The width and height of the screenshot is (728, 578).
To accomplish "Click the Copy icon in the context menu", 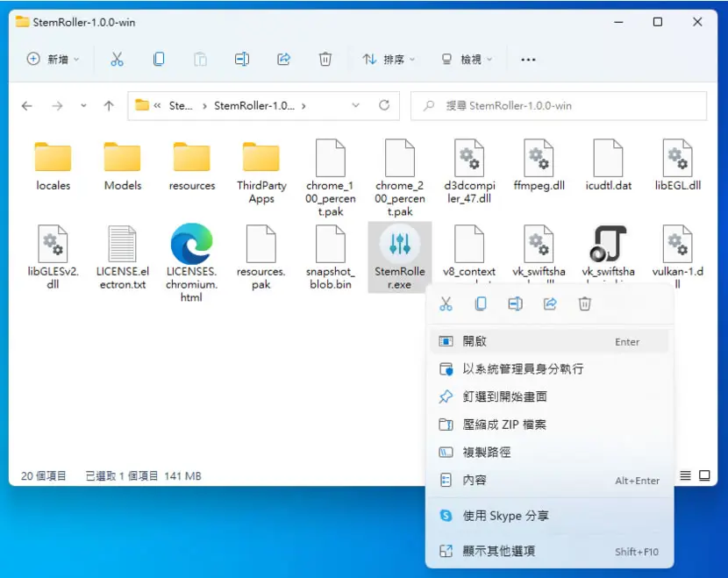I will (x=481, y=304).
